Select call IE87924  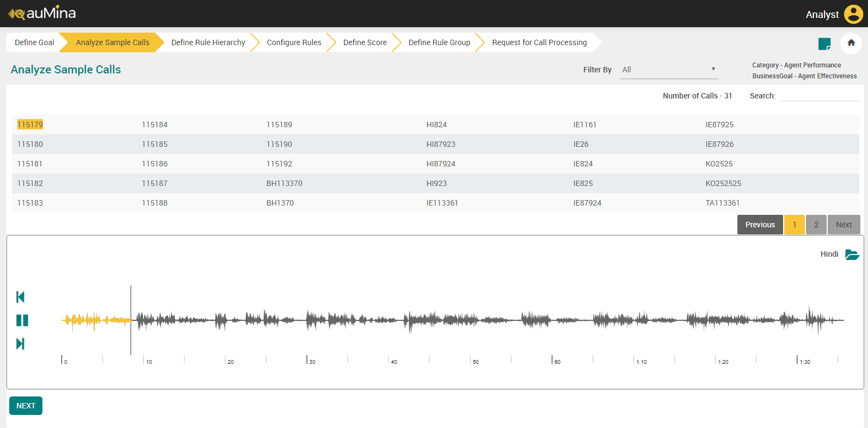[x=587, y=203]
